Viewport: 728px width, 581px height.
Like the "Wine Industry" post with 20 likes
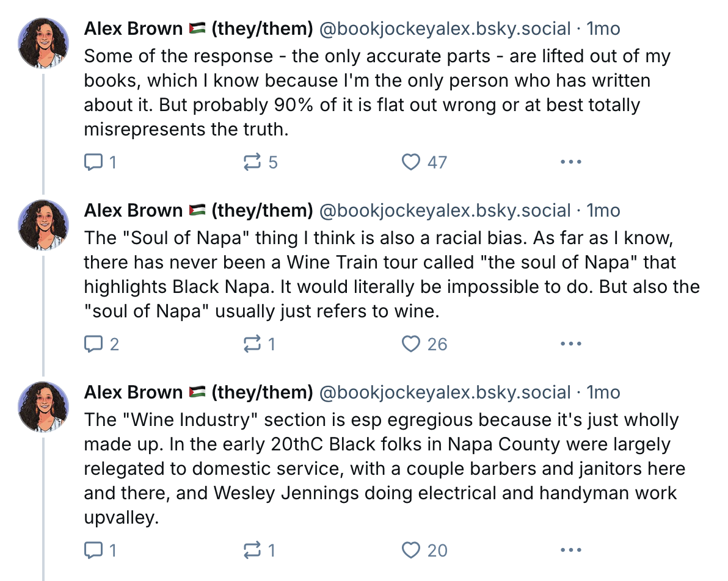[x=411, y=550]
